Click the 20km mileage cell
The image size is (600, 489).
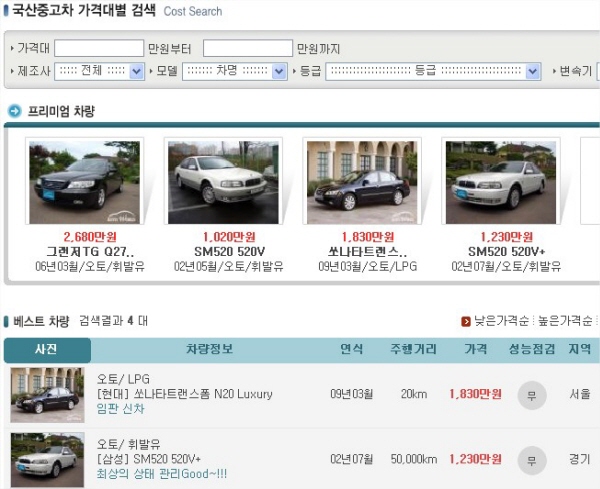click(414, 394)
